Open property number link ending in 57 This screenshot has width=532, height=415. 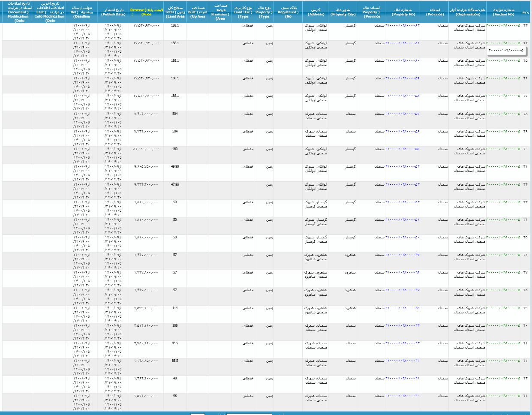(402, 114)
